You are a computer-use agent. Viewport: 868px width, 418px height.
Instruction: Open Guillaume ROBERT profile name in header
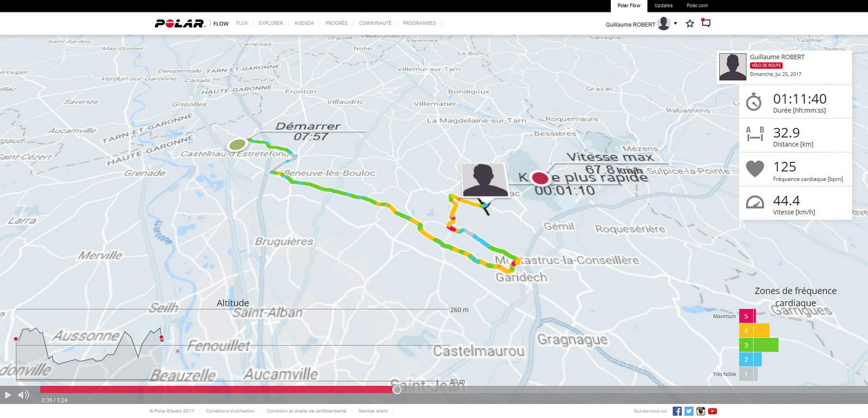[x=630, y=24]
